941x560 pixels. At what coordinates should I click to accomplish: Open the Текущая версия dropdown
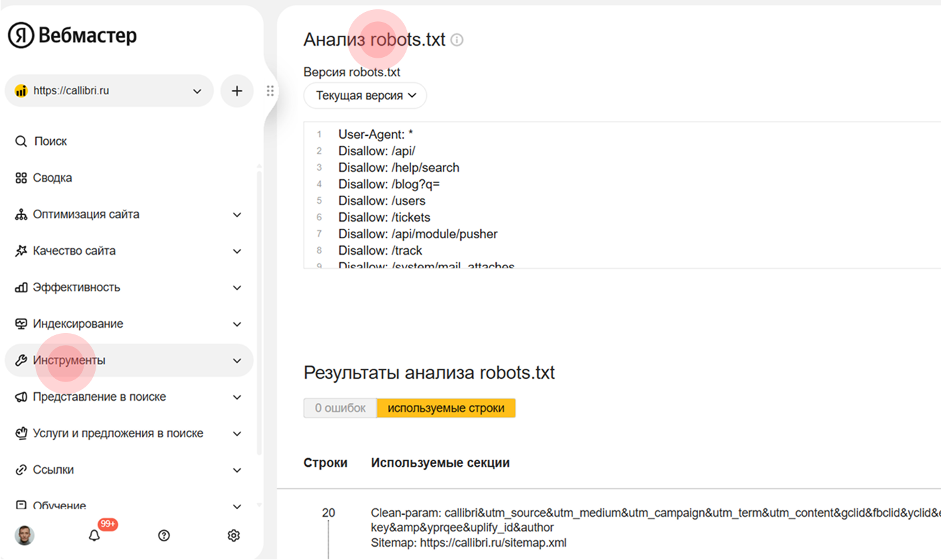click(x=365, y=95)
